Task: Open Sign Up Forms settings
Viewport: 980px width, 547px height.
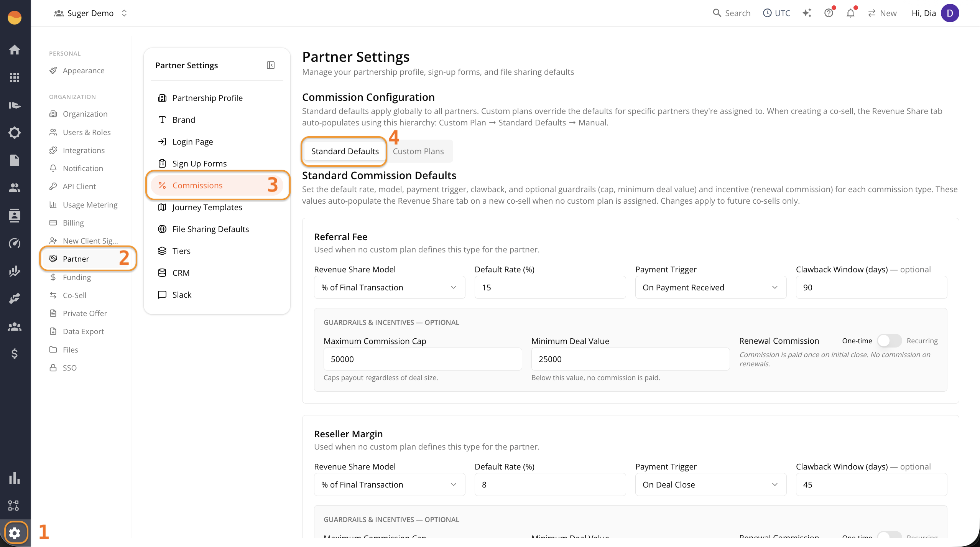Action: tap(217, 163)
